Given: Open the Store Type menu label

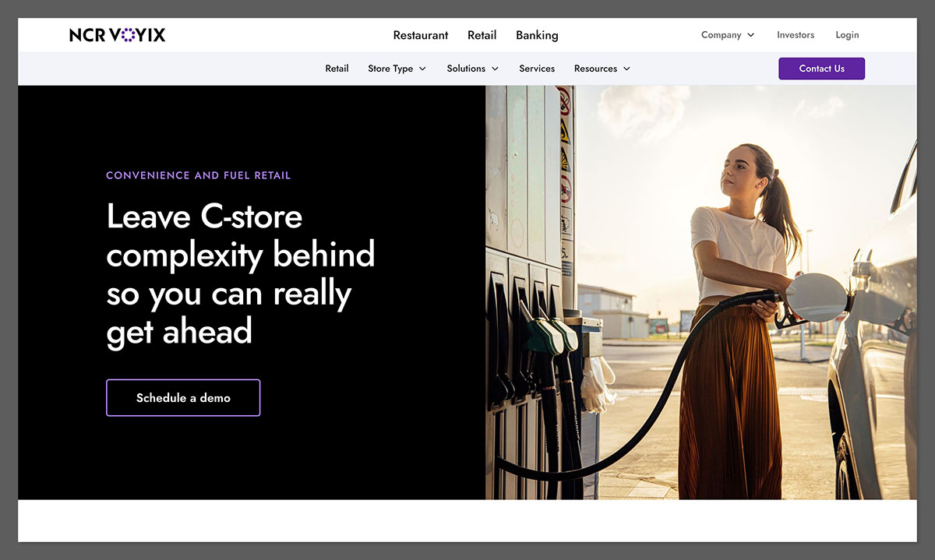Looking at the screenshot, I should 390,69.
